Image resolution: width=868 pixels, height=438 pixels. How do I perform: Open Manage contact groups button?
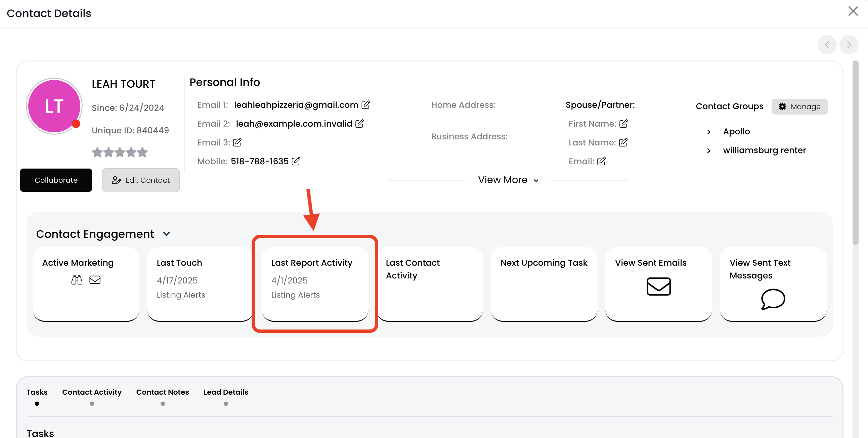799,106
